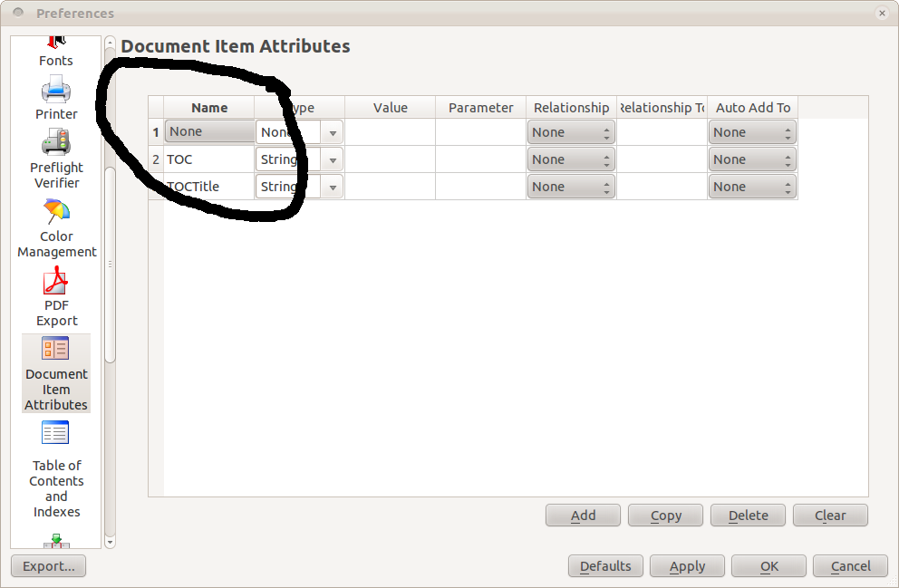Click the Copy button
The height and width of the screenshot is (588, 899).
[665, 516]
